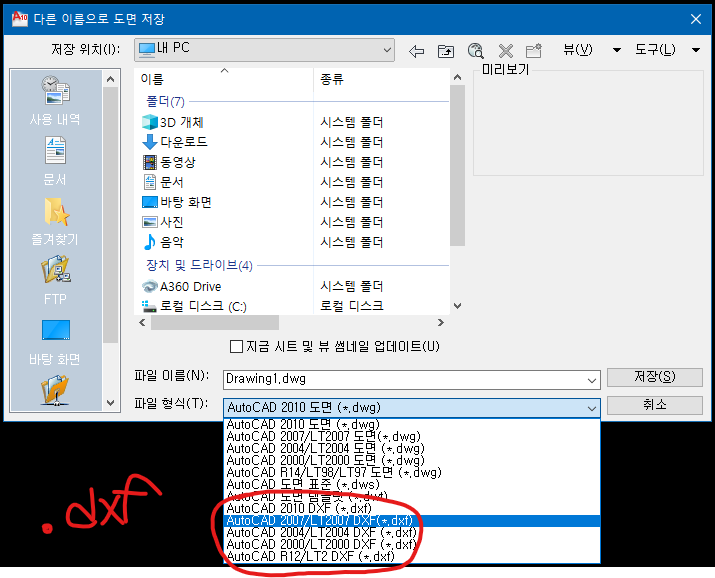This screenshot has height=578, width=715.
Task: Collapse the 파일 형식 dropdown
Action: point(592,408)
